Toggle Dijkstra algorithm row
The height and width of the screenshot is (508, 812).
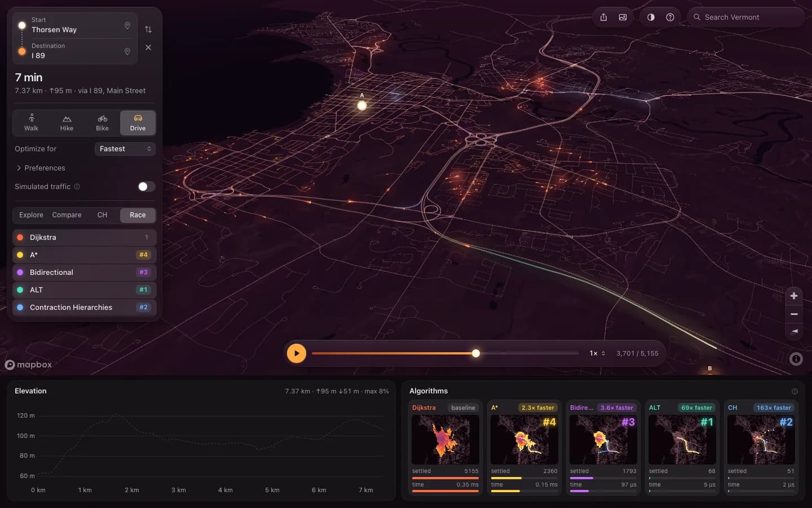pyautogui.click(x=84, y=237)
